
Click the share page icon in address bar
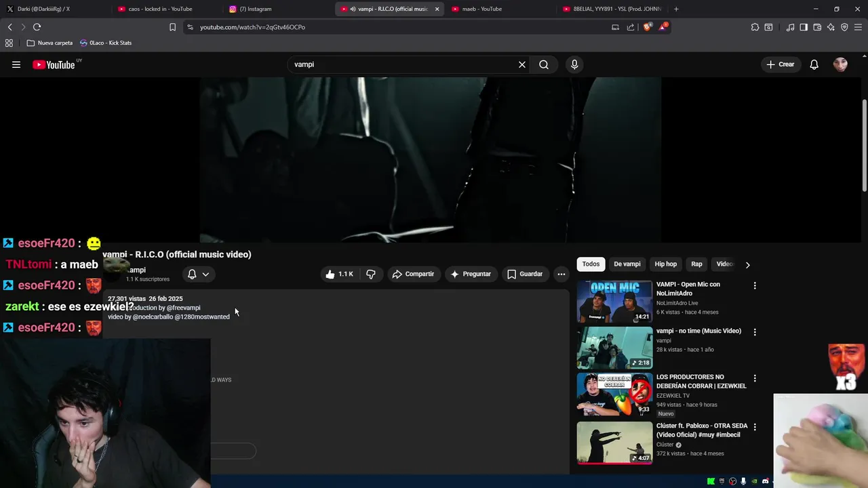pyautogui.click(x=631, y=27)
